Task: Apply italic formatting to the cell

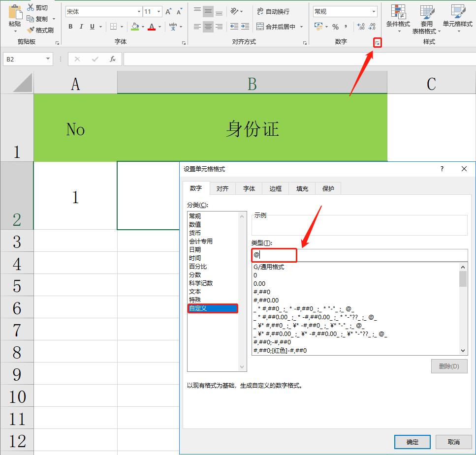Action: [81, 27]
